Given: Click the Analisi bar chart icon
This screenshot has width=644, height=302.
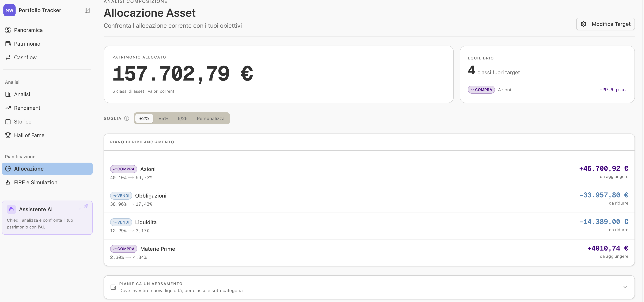Looking at the screenshot, I should [8, 94].
